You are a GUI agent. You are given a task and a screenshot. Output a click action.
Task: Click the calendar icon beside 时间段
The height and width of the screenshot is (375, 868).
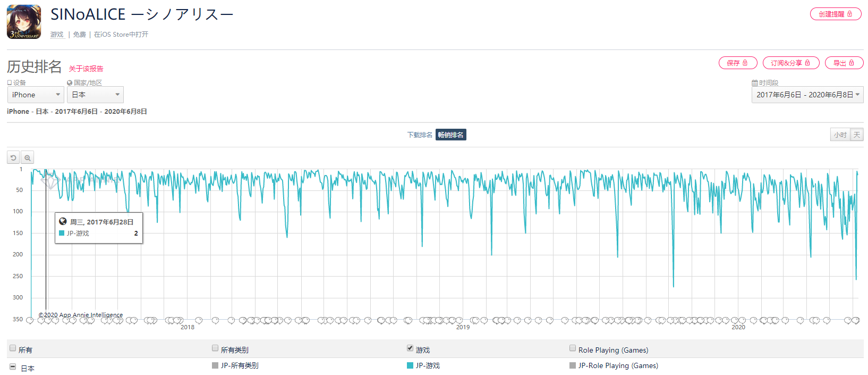[x=755, y=83]
